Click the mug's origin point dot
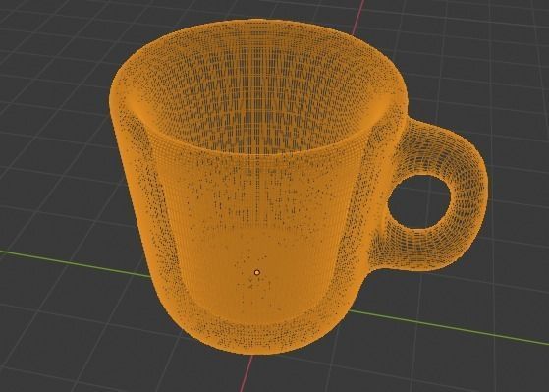The width and height of the screenshot is (549, 392). (x=257, y=272)
